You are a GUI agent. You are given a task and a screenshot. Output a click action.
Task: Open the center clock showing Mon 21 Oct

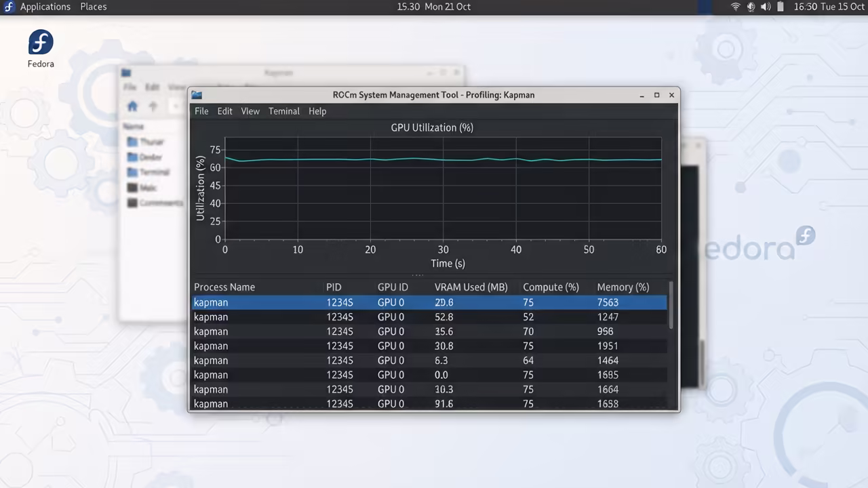pos(434,7)
